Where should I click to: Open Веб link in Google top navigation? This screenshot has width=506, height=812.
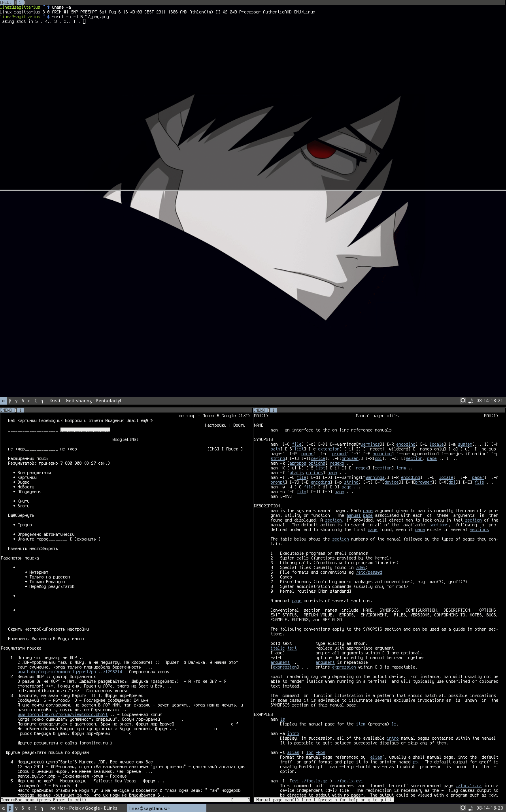tap(11, 420)
